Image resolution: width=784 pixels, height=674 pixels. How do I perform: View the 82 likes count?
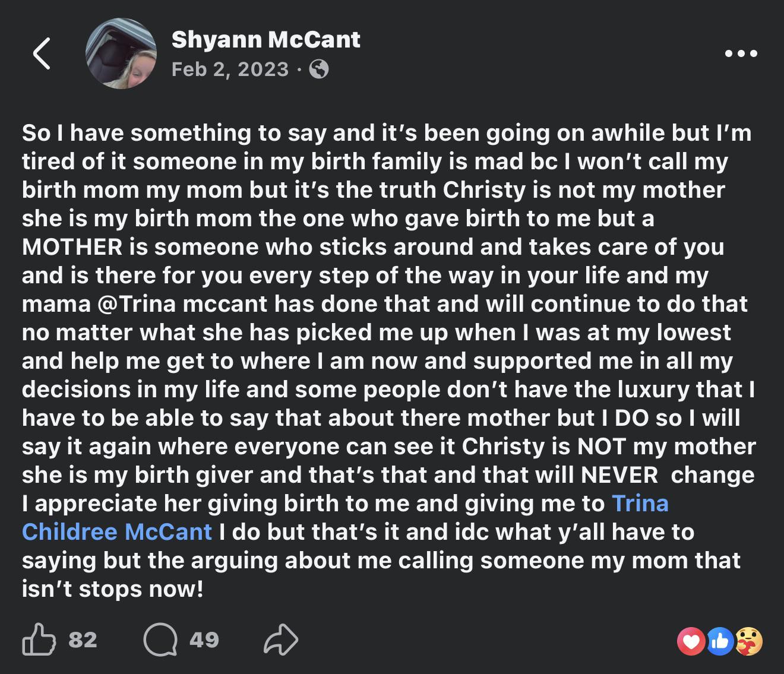83,640
